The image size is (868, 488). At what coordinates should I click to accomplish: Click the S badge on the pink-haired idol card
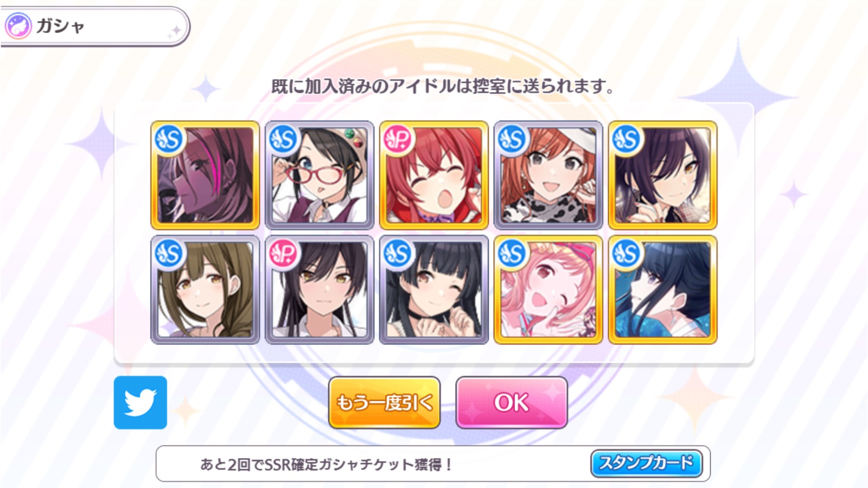513,254
